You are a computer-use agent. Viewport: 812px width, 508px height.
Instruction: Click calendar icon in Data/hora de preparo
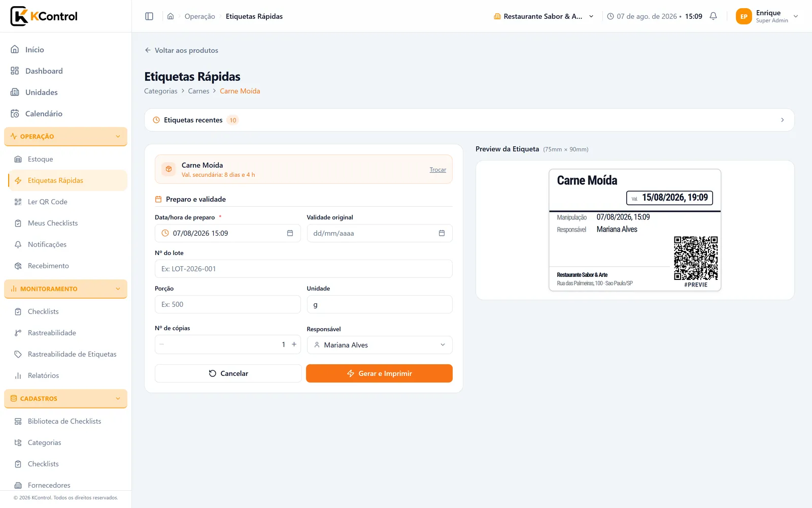[x=290, y=233]
